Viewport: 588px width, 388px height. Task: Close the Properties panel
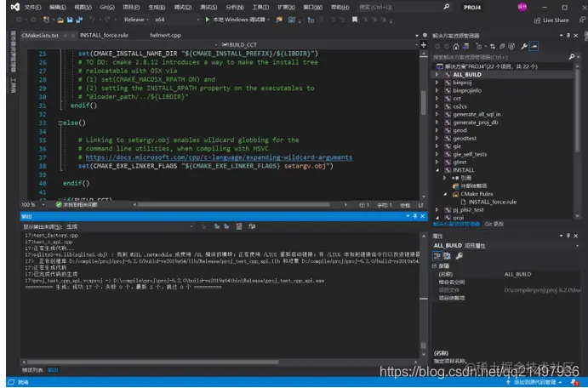575,236
